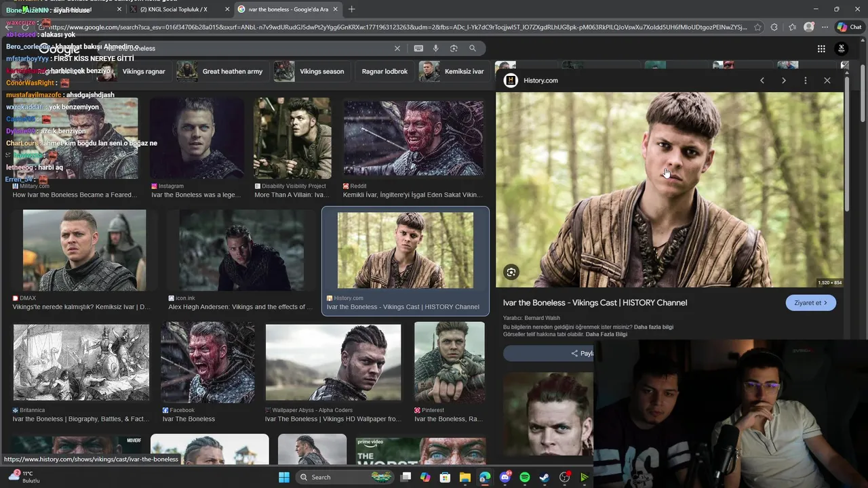Open the Copilot Chat sidebar
Screen dimensions: 868x488
coord(849,27)
